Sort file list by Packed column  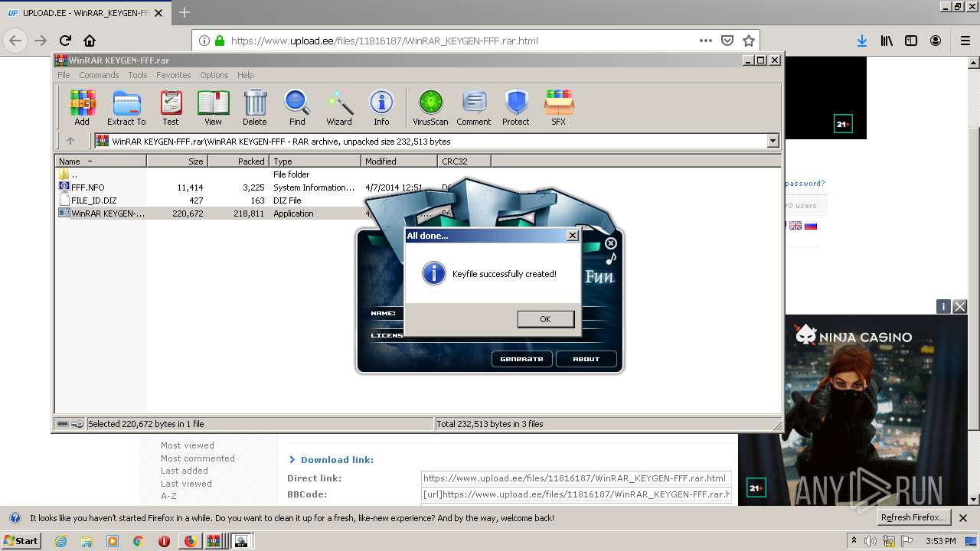click(238, 161)
